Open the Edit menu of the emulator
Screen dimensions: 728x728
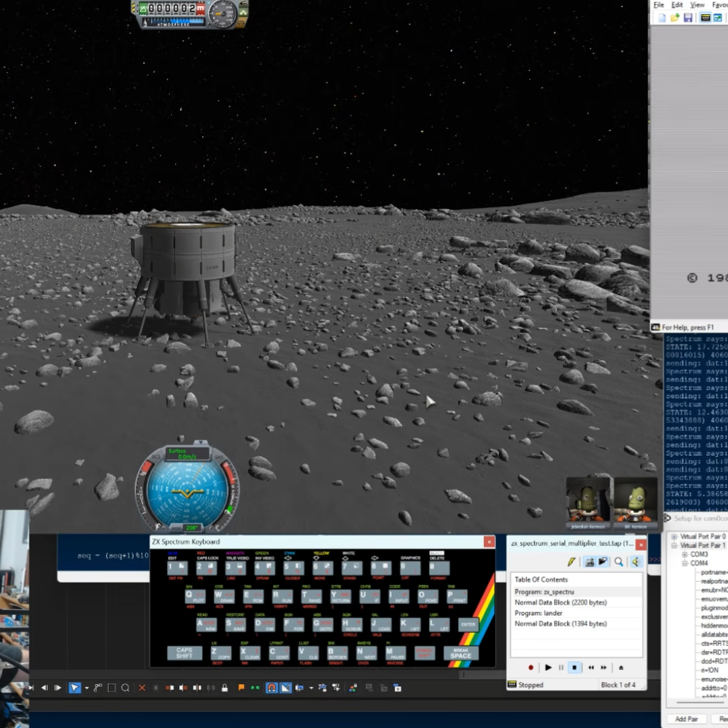(x=677, y=5)
